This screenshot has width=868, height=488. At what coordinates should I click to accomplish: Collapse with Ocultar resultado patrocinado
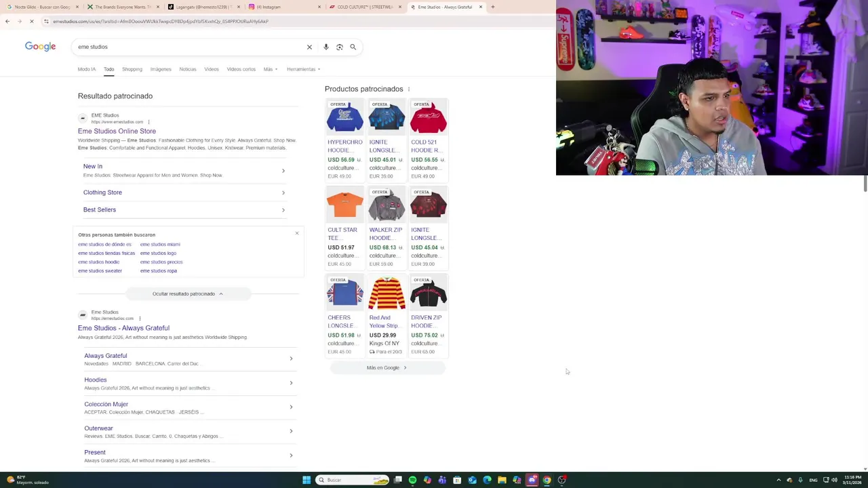point(188,293)
